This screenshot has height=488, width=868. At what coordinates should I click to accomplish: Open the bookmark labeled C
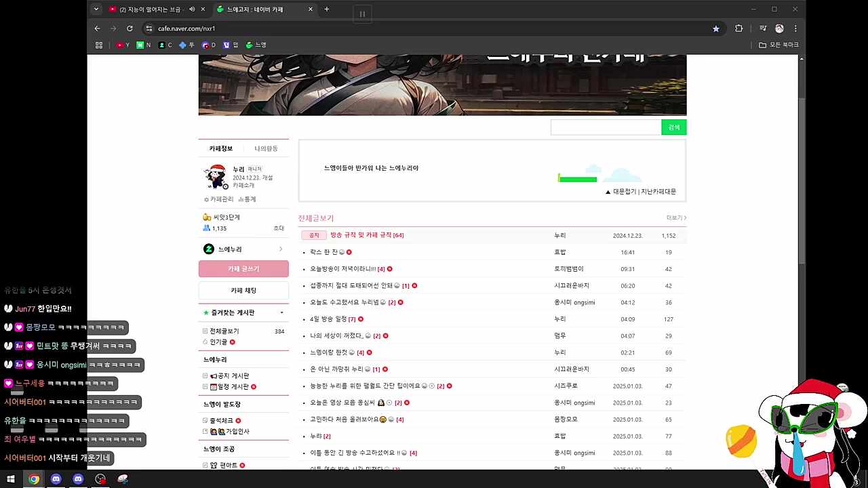click(165, 45)
